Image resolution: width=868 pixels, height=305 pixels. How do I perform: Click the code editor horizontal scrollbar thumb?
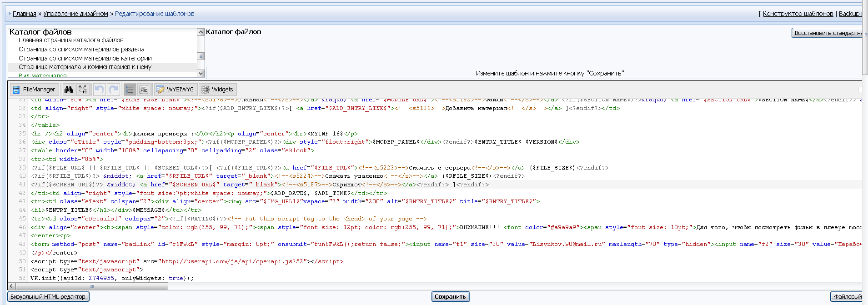click(92, 286)
